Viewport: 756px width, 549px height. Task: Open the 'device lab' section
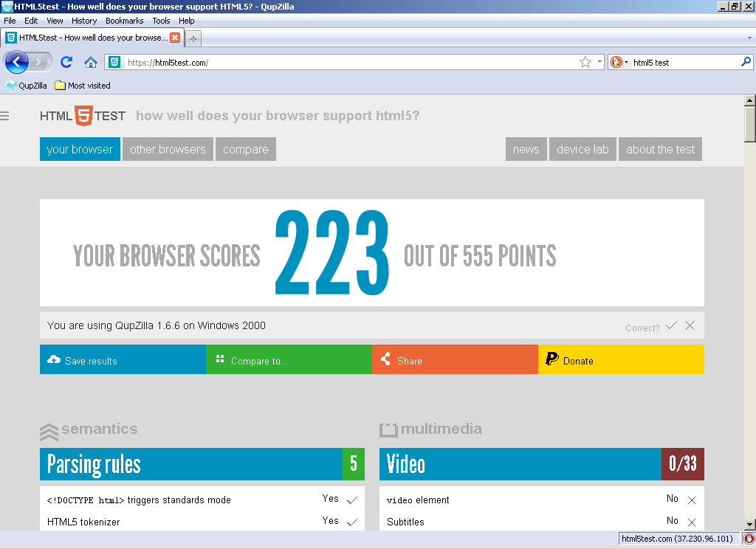[583, 149]
